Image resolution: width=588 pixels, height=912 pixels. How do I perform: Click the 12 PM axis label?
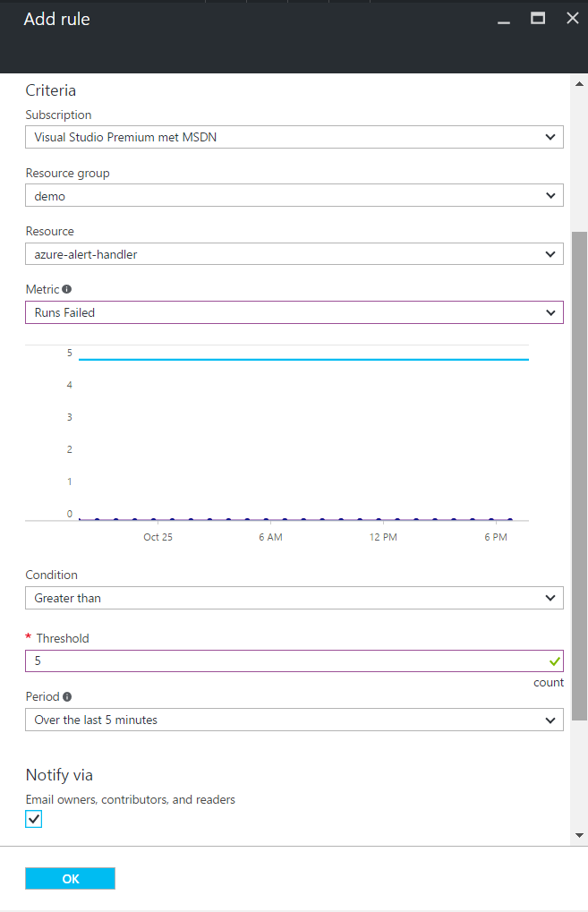coord(383,537)
